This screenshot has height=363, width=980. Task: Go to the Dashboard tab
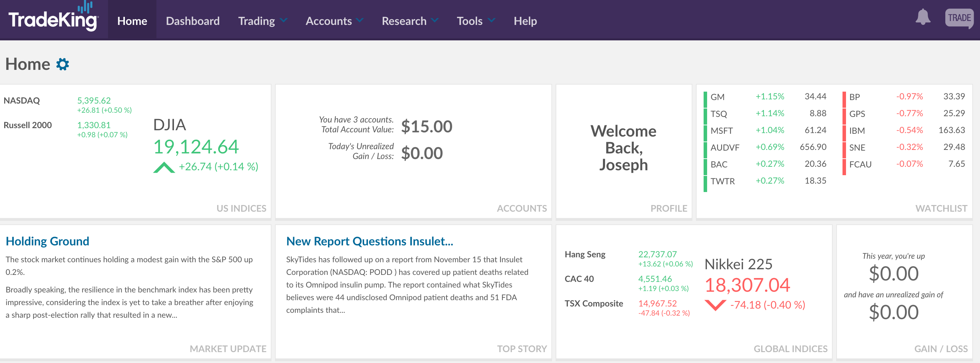[x=193, y=21]
